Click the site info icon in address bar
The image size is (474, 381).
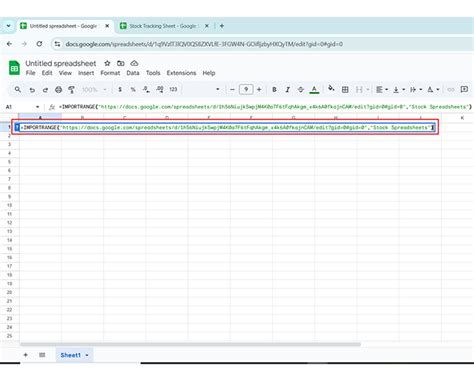[x=57, y=44]
